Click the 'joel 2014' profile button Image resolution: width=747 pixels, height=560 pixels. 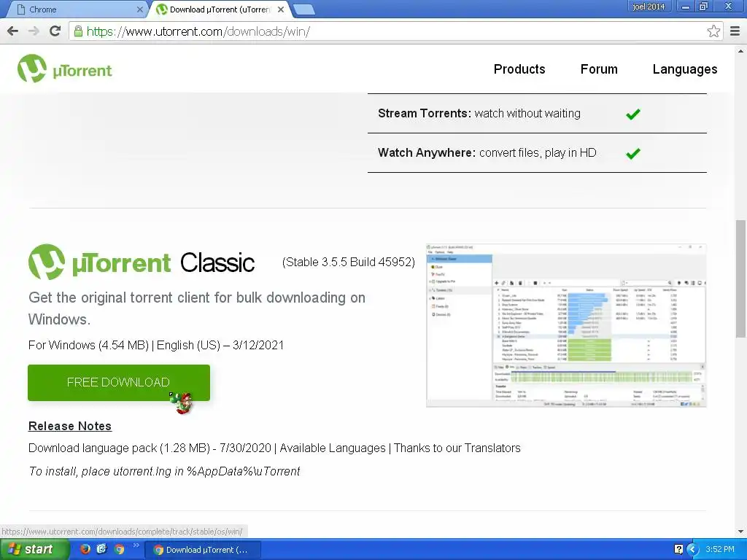649,7
